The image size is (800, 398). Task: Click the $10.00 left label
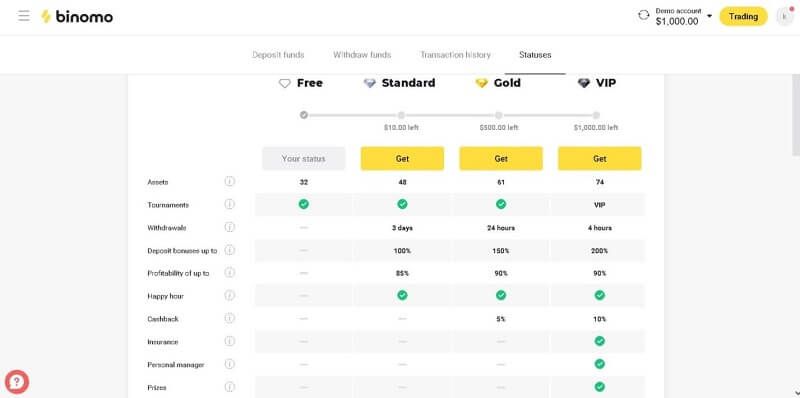pos(401,128)
